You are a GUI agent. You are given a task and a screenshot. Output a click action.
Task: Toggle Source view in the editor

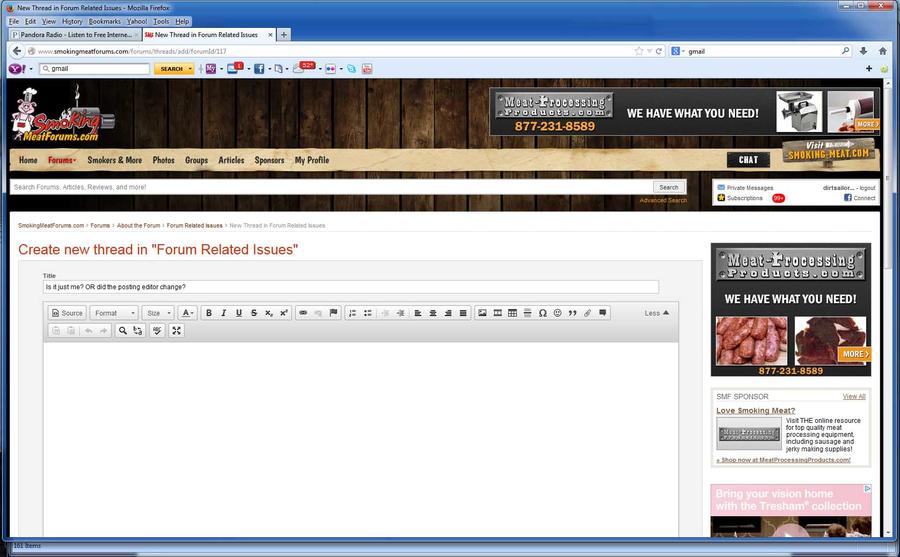(67, 313)
